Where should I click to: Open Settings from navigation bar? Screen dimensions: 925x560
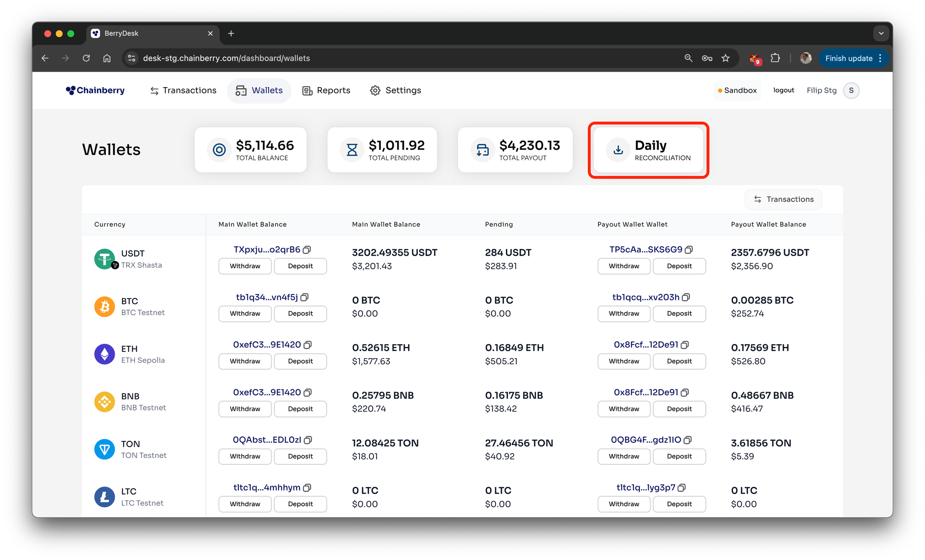point(395,90)
